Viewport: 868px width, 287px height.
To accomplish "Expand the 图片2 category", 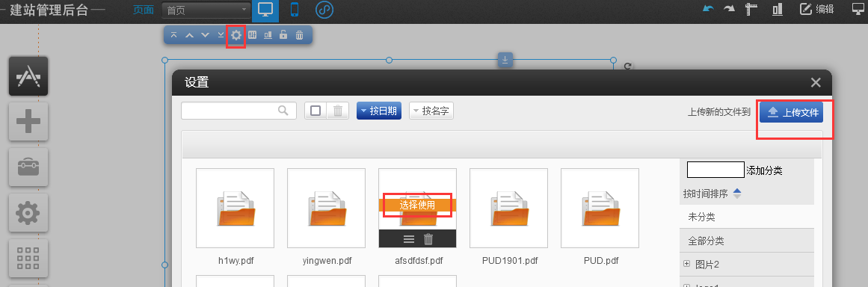I will point(687,265).
